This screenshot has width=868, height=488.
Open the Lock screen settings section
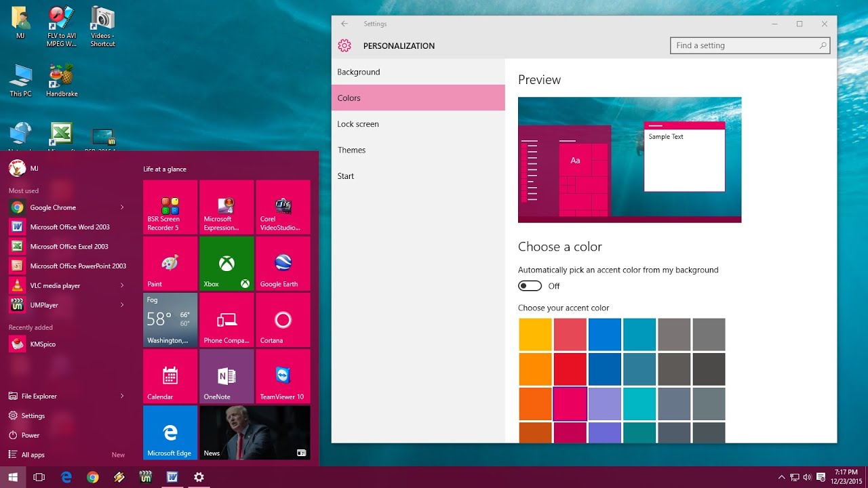point(418,124)
